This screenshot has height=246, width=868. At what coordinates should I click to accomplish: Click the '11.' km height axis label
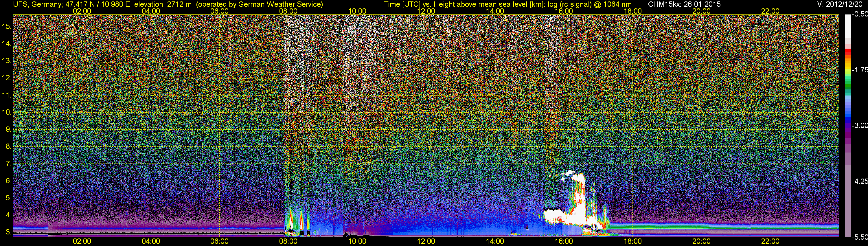(7, 95)
